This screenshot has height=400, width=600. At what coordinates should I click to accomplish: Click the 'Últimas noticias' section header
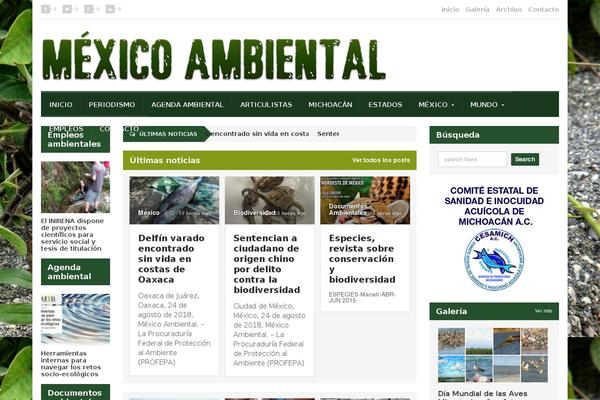click(165, 160)
